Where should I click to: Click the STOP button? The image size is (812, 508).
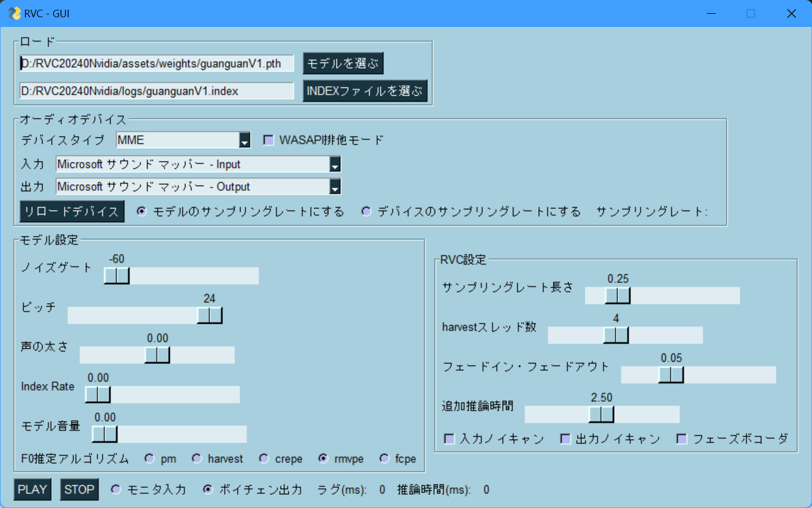click(79, 490)
